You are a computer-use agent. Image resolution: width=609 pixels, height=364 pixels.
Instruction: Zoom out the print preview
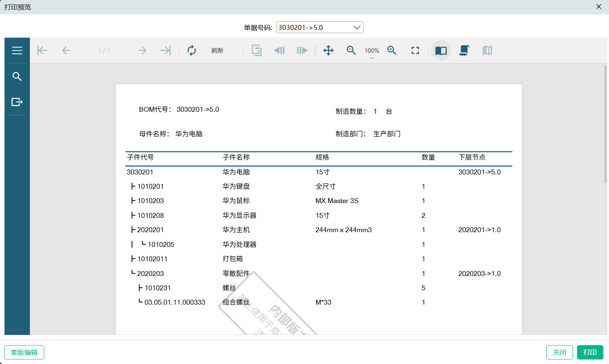point(351,50)
